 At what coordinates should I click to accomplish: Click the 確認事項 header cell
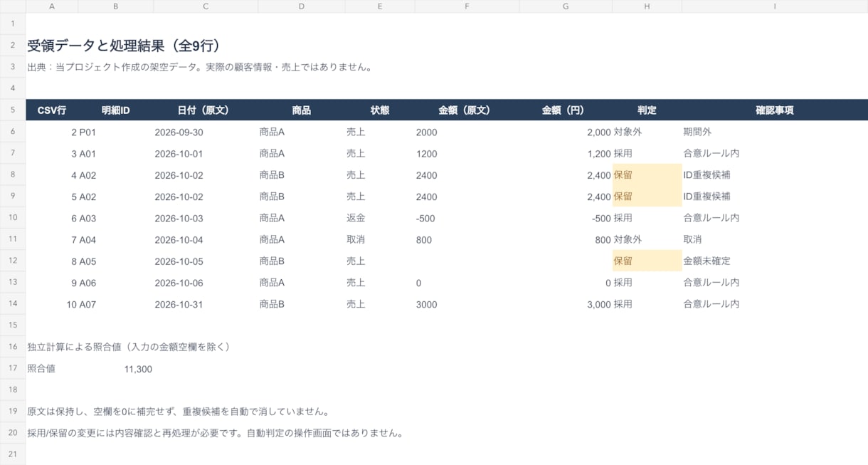click(x=775, y=110)
